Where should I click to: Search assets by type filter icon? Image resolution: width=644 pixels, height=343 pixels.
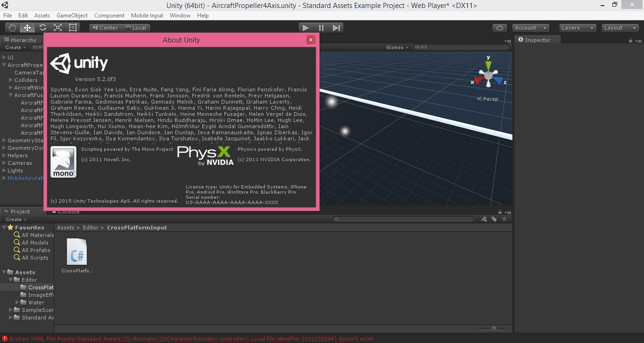(484, 219)
